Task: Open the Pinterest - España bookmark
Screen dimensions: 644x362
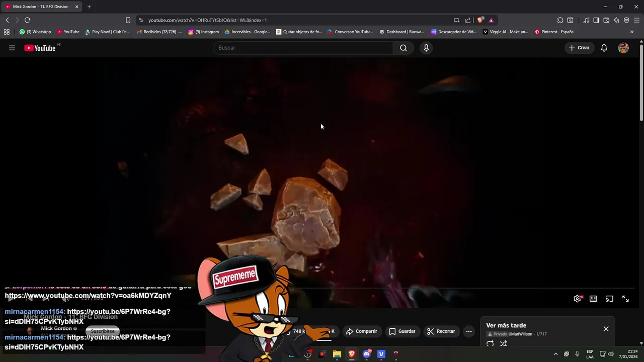Action: point(554,32)
